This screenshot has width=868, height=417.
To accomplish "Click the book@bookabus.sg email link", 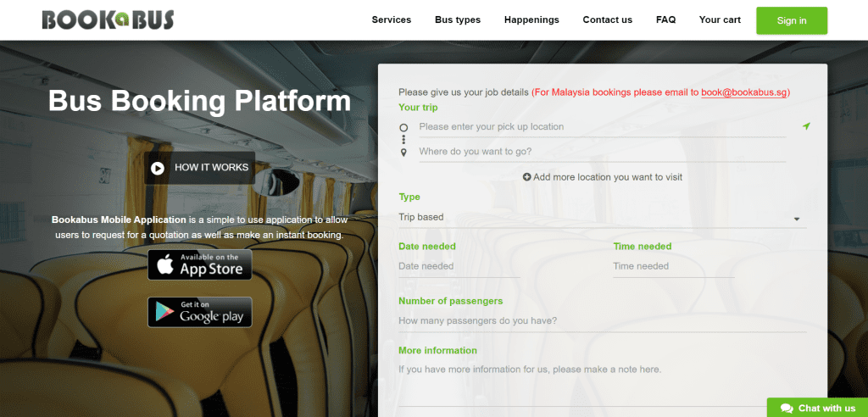I will coord(744,92).
